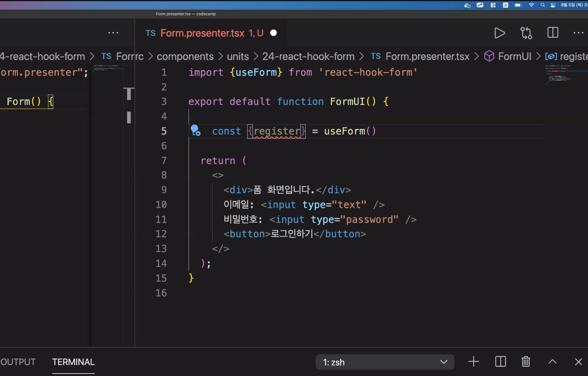Image resolution: width=588 pixels, height=376 pixels.
Task: Open the components breadcrumb
Action: (x=185, y=56)
